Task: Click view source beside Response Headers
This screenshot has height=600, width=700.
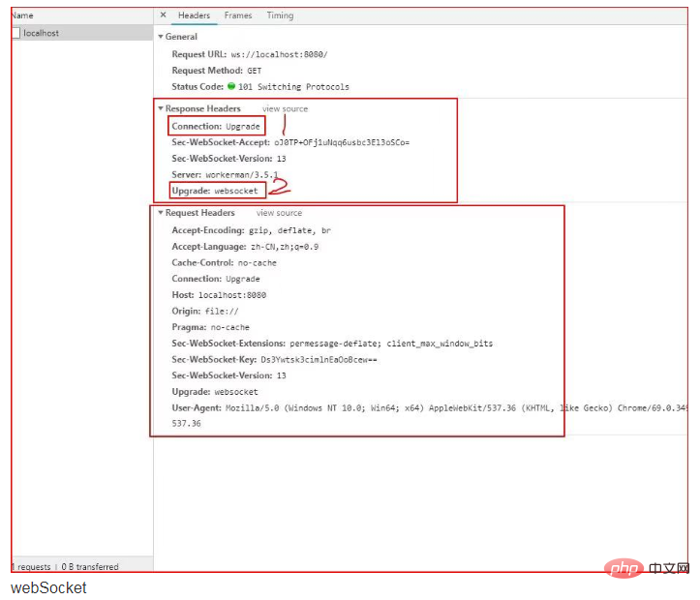Action: [285, 109]
